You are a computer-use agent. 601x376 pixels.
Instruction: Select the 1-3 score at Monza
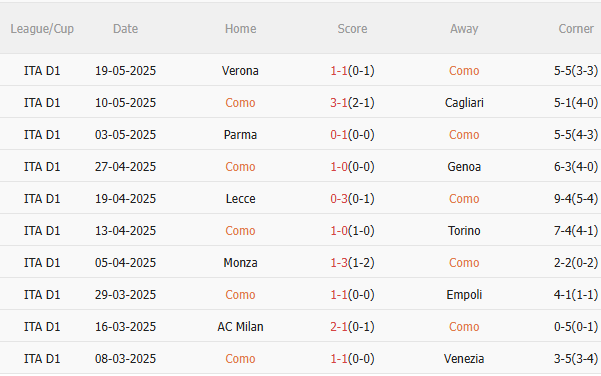pos(339,263)
